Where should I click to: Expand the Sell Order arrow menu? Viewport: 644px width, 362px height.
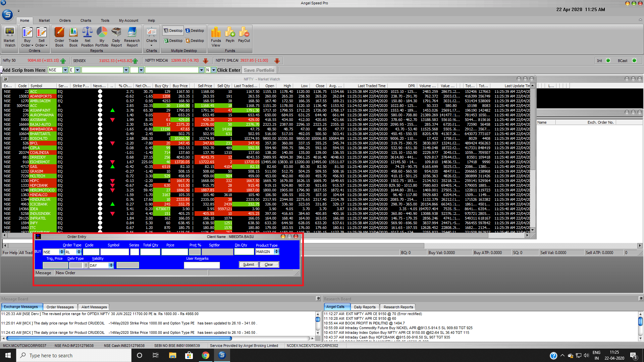click(46, 46)
